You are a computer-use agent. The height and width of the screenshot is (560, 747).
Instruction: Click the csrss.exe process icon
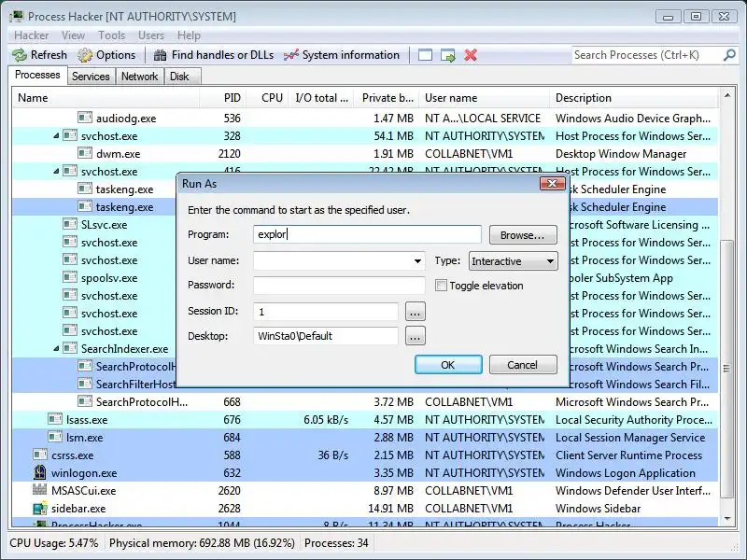point(40,455)
